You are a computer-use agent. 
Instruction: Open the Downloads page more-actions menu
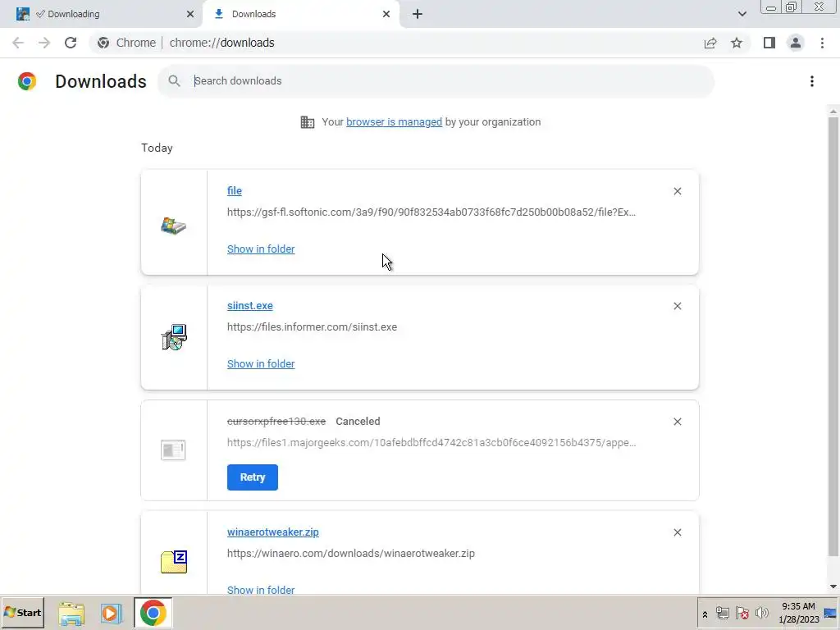pos(812,81)
